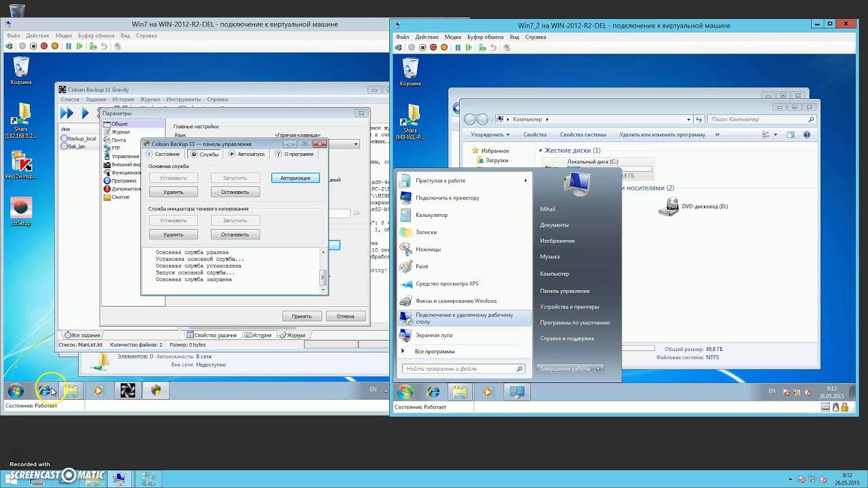The width and height of the screenshot is (868, 488).
Task: Switch to the Состояние tab in Cobian panel
Action: [163, 154]
